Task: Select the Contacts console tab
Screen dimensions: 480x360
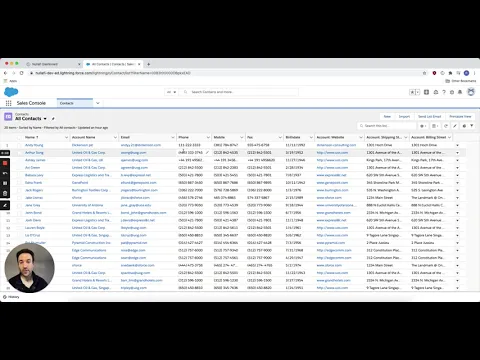Action: click(75, 103)
